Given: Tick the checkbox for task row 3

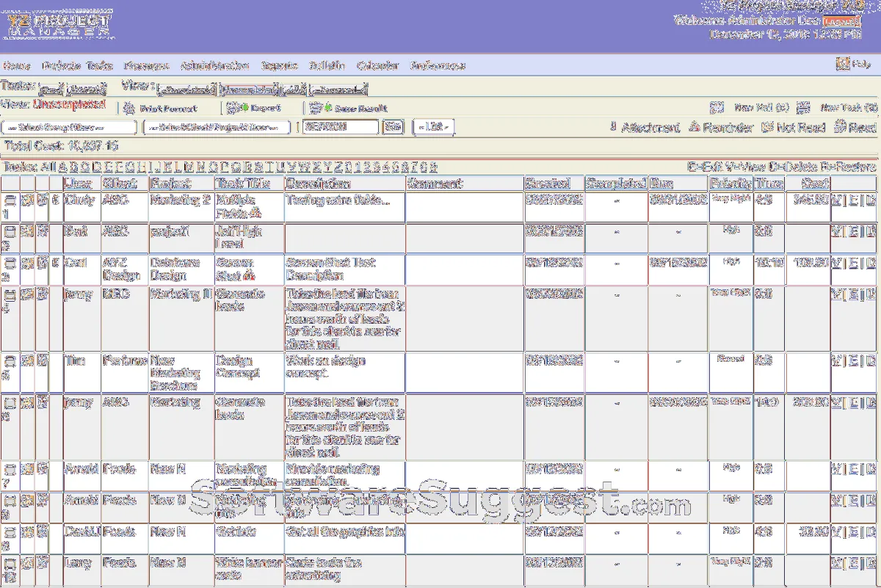Looking at the screenshot, I should click(x=10, y=263).
